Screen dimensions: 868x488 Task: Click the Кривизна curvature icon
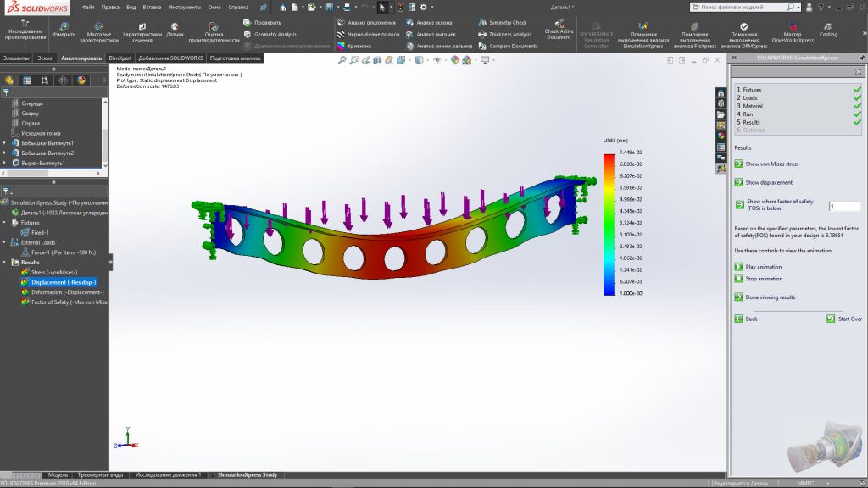point(341,47)
